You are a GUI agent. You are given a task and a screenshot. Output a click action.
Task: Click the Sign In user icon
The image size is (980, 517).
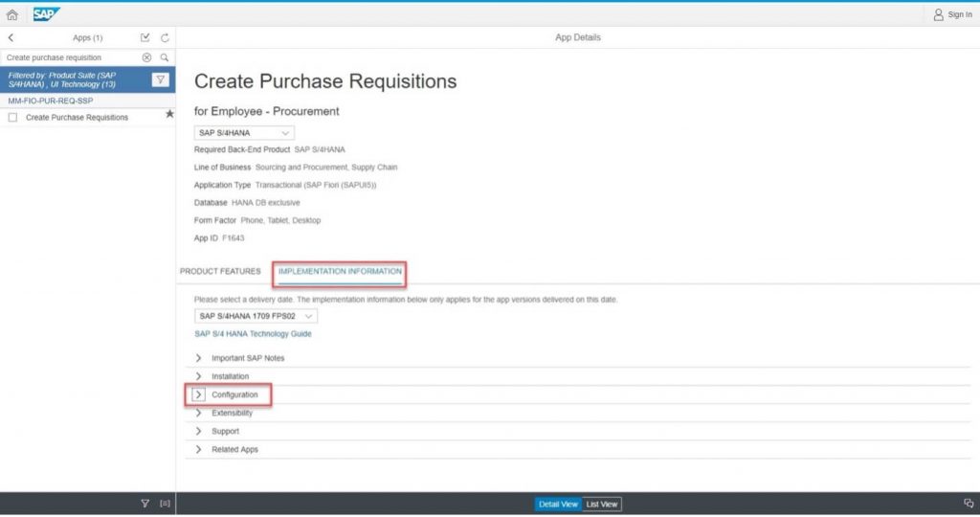click(938, 14)
